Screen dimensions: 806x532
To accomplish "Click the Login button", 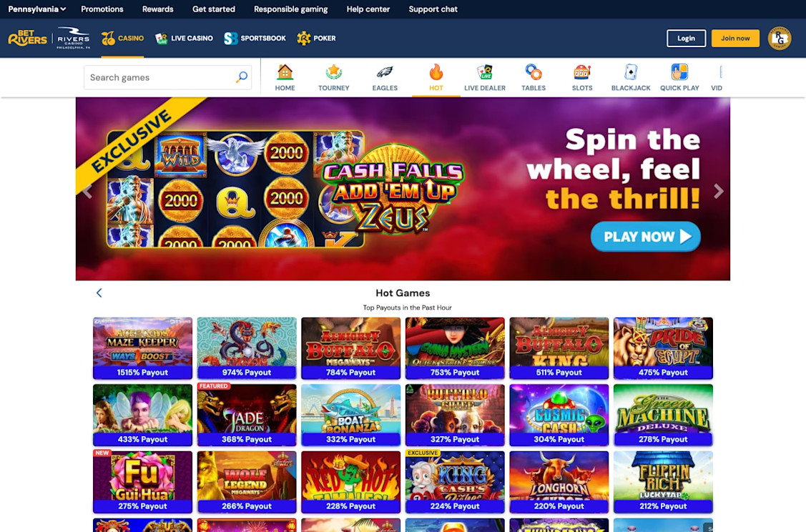I will click(x=687, y=38).
